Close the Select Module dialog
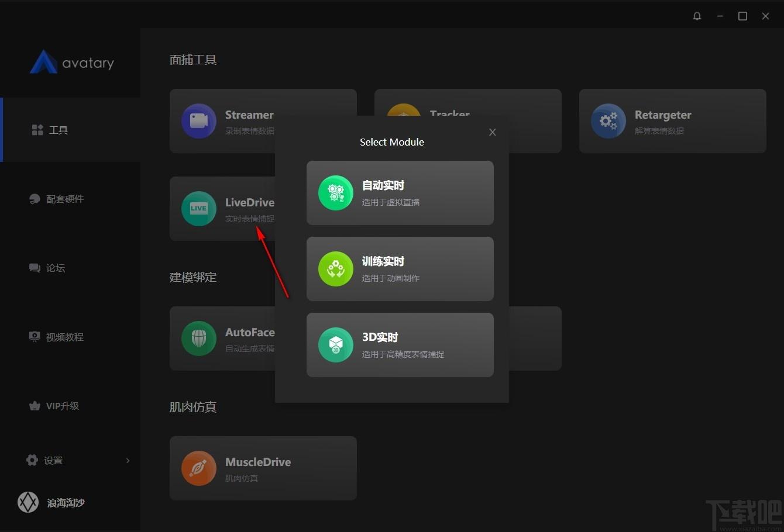Viewport: 784px width, 532px height. pyautogui.click(x=493, y=132)
